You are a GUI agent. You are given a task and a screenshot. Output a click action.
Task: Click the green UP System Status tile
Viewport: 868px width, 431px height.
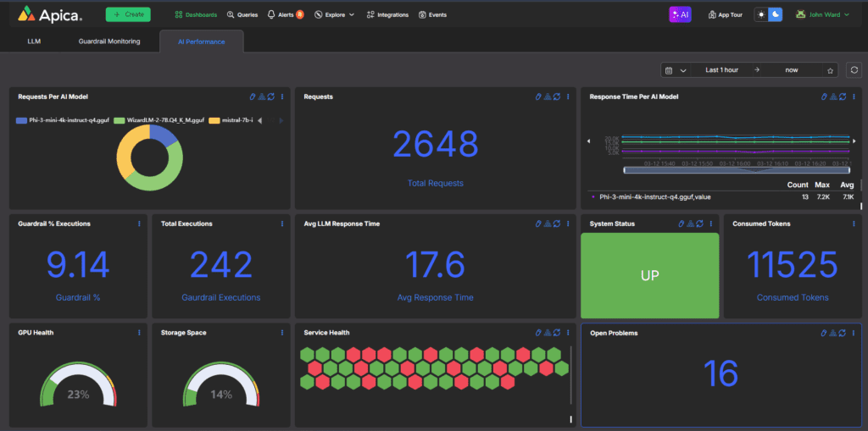(649, 275)
